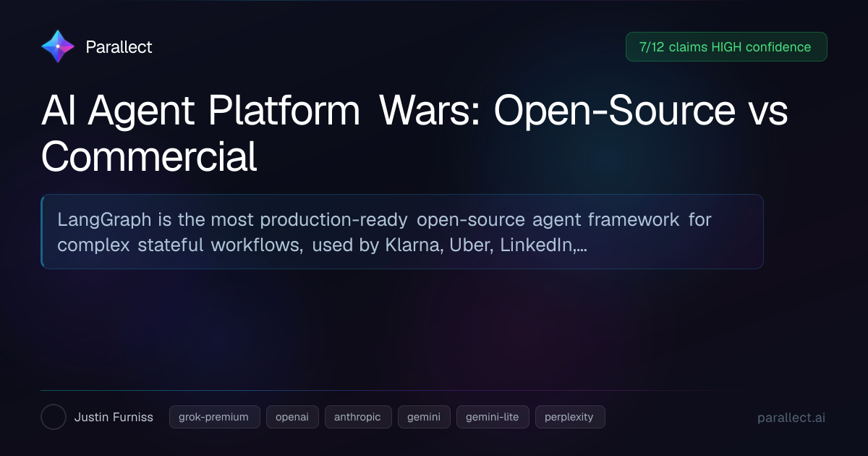Select the 7/12 claims HIGH confidence badge
Viewport: 868px width, 456px height.
coord(726,47)
